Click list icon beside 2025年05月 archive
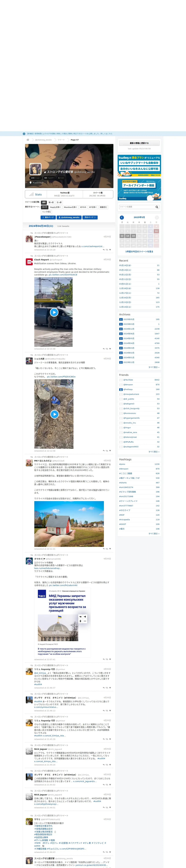The height and width of the screenshot is (868, 186). (121, 319)
